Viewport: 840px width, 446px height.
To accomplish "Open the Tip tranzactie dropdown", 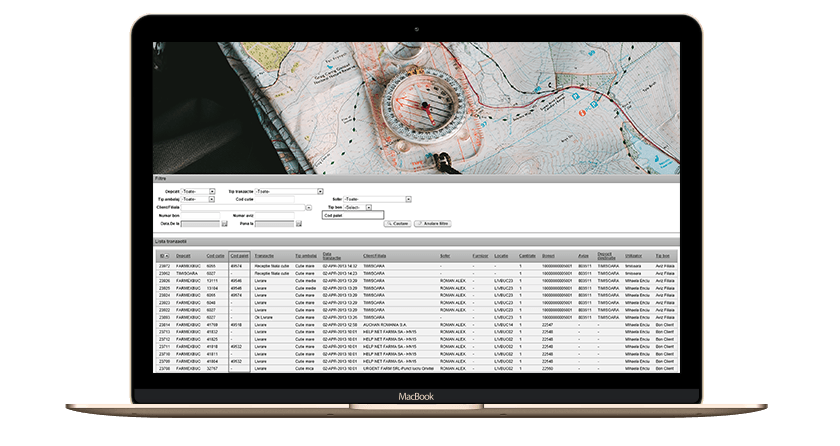I will tap(321, 190).
